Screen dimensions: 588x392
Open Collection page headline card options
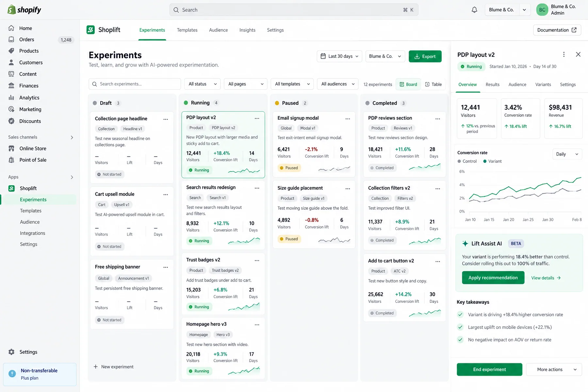[x=166, y=119]
